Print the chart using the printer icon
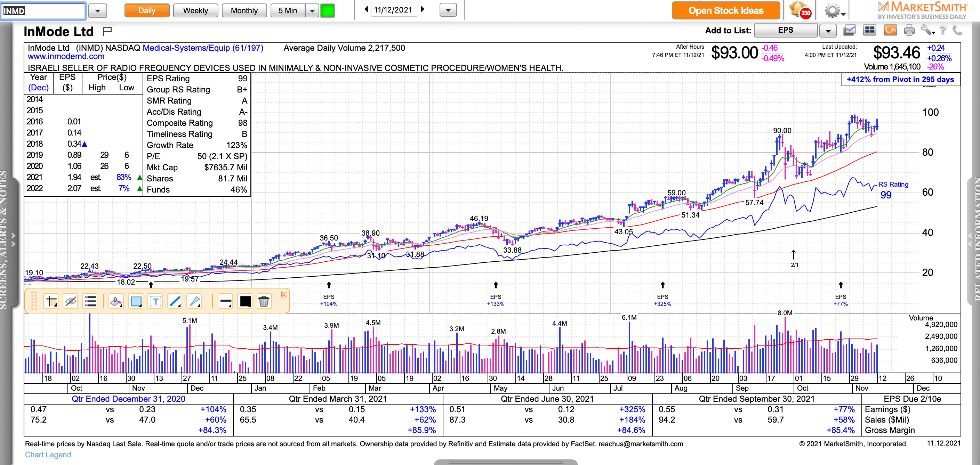The image size is (980, 465). 909,30
